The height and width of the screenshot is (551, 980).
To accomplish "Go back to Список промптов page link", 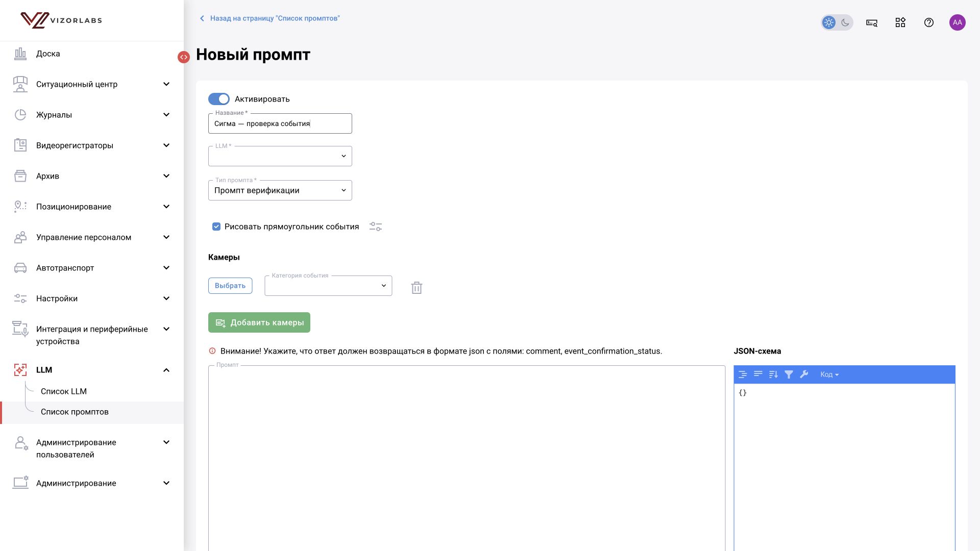I will click(x=269, y=18).
